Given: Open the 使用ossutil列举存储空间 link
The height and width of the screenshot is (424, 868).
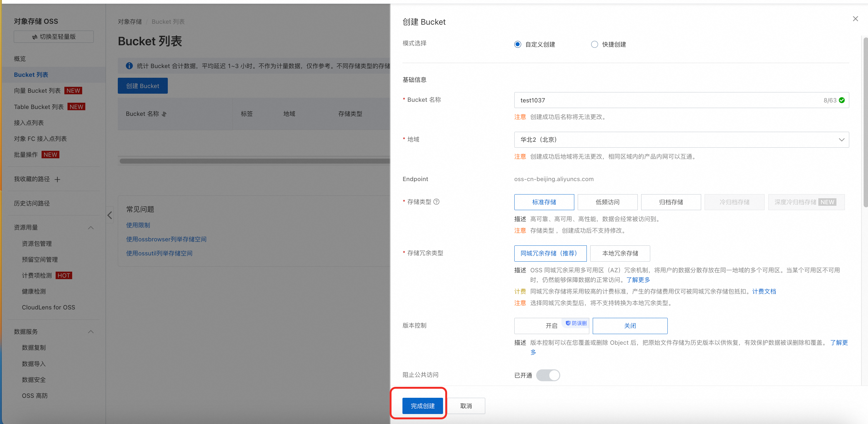Looking at the screenshot, I should (159, 253).
